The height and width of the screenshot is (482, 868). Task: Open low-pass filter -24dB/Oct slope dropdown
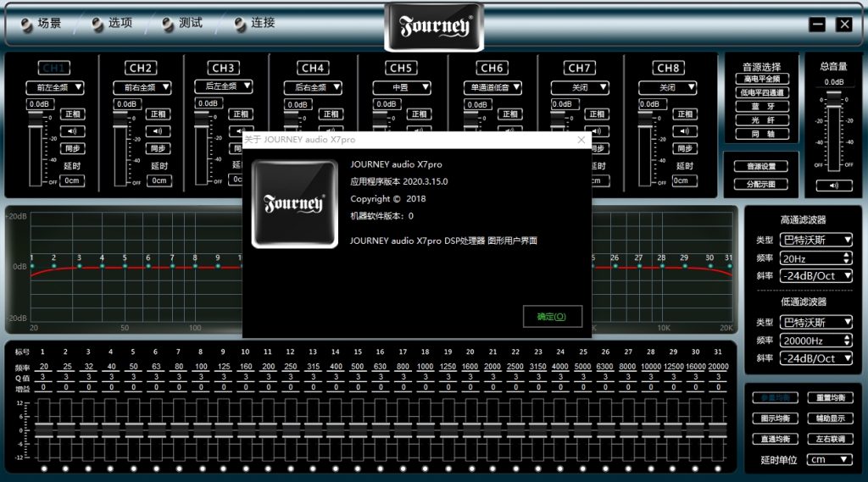[x=816, y=358]
